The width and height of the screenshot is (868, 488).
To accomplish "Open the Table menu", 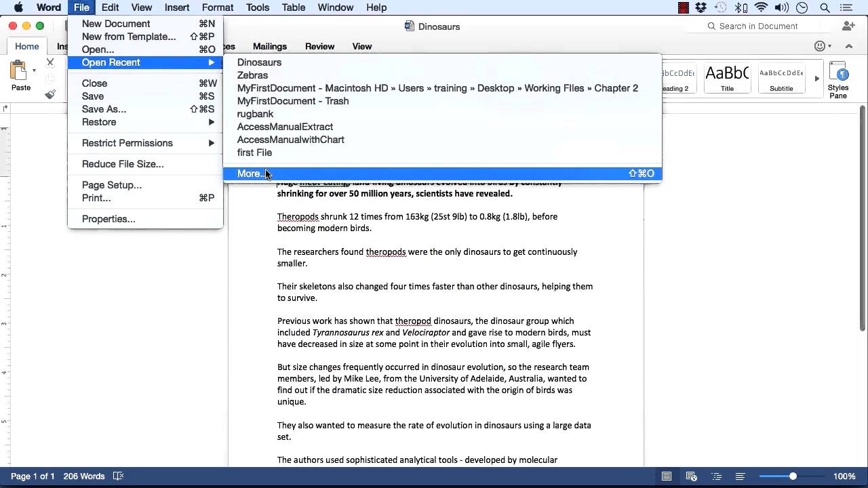I will click(294, 7).
